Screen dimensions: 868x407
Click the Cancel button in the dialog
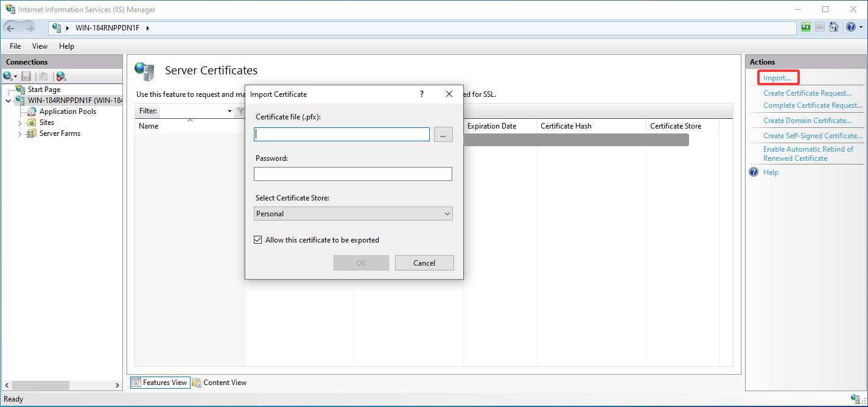[x=424, y=263]
